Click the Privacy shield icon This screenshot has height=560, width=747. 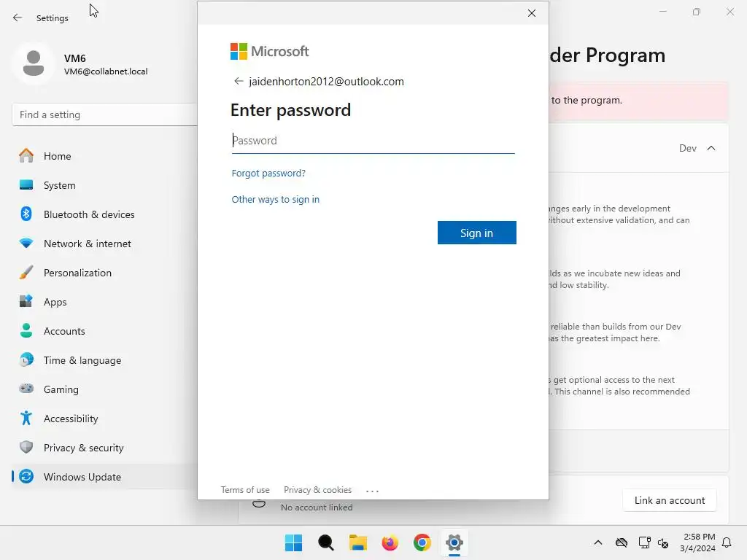pos(26,447)
